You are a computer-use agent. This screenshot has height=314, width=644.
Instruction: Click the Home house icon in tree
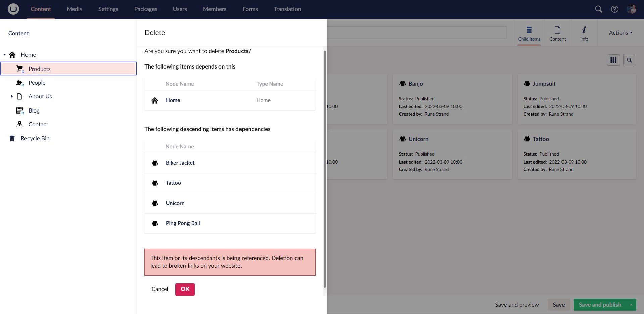tap(12, 55)
